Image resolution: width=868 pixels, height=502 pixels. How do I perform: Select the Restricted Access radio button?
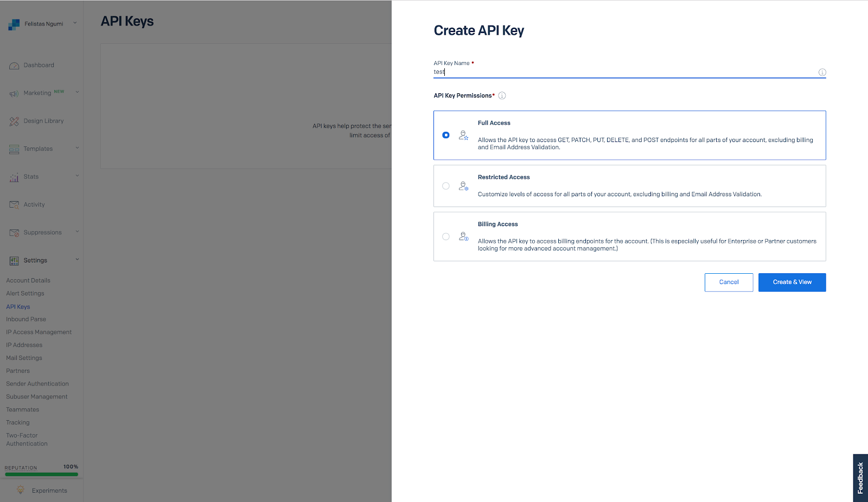point(446,186)
